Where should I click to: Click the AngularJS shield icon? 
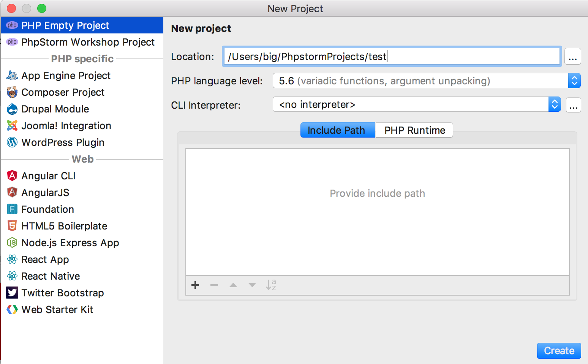point(12,192)
